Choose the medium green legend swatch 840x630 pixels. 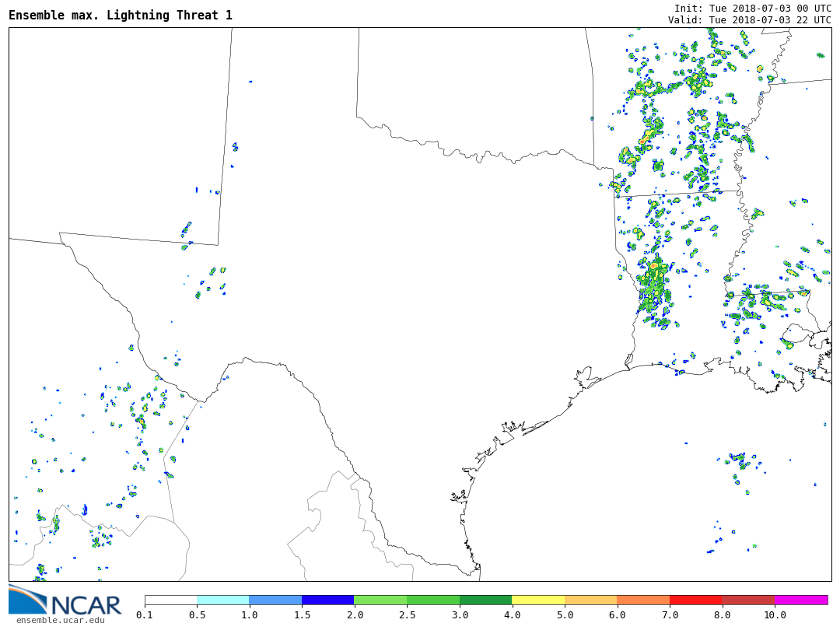coord(433,600)
